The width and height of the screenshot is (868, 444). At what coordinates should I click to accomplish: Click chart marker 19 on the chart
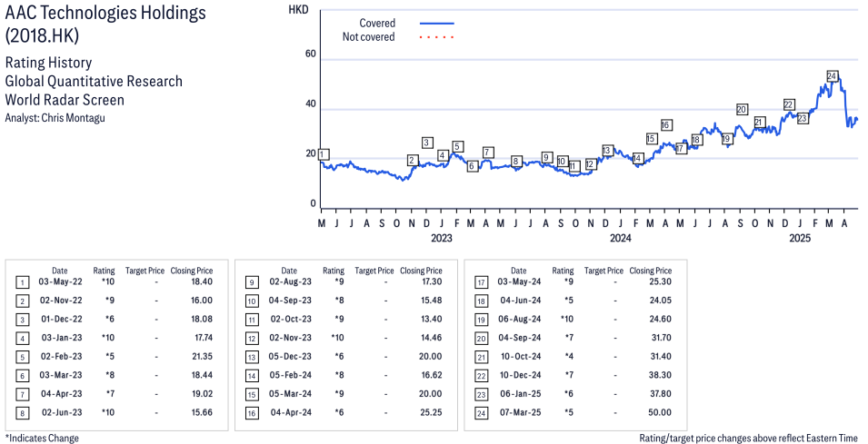(x=726, y=139)
